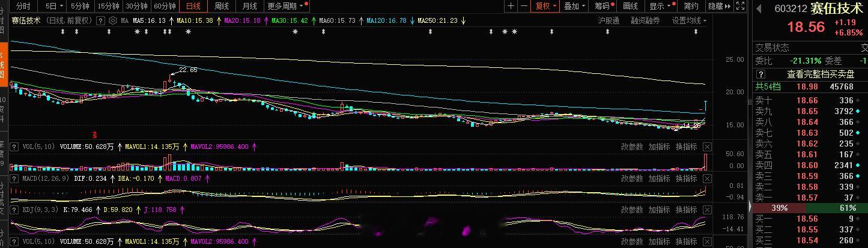The width and height of the screenshot is (868, 248).
Task: Click 改参数 in KDJ panel
Action: (x=631, y=210)
